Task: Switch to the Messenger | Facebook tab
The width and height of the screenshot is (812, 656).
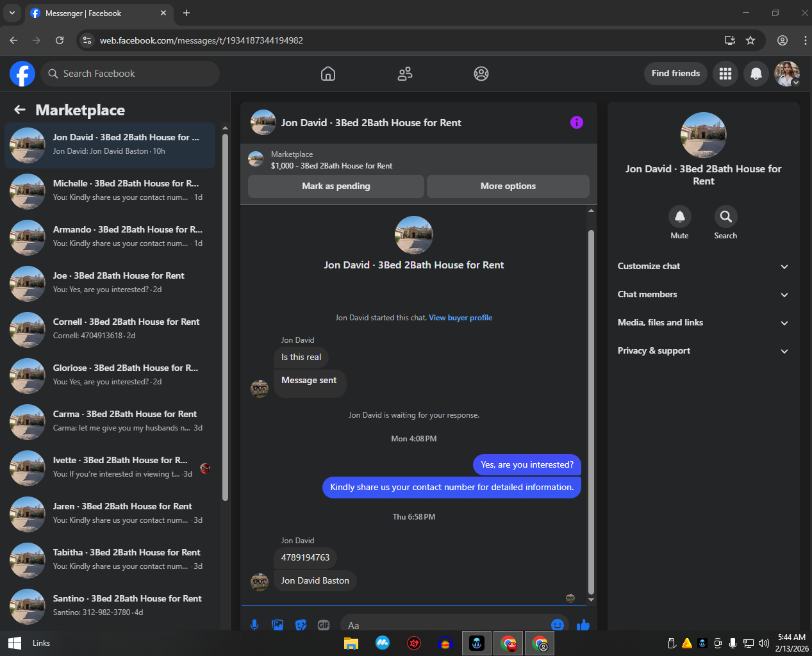Action: point(99,13)
